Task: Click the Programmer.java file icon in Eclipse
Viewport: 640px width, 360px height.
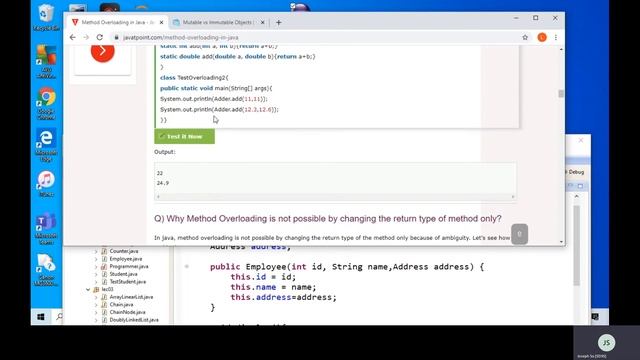Action: click(104, 267)
